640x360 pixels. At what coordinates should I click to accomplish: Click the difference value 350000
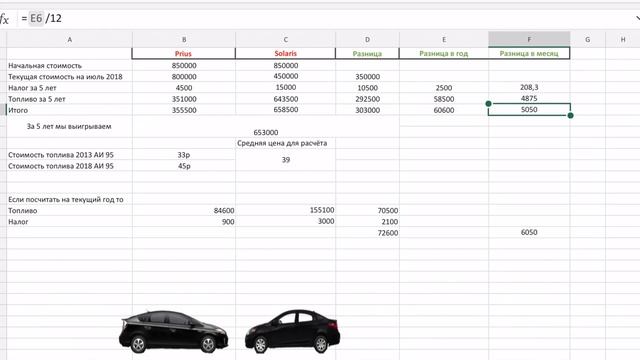pyautogui.click(x=367, y=76)
